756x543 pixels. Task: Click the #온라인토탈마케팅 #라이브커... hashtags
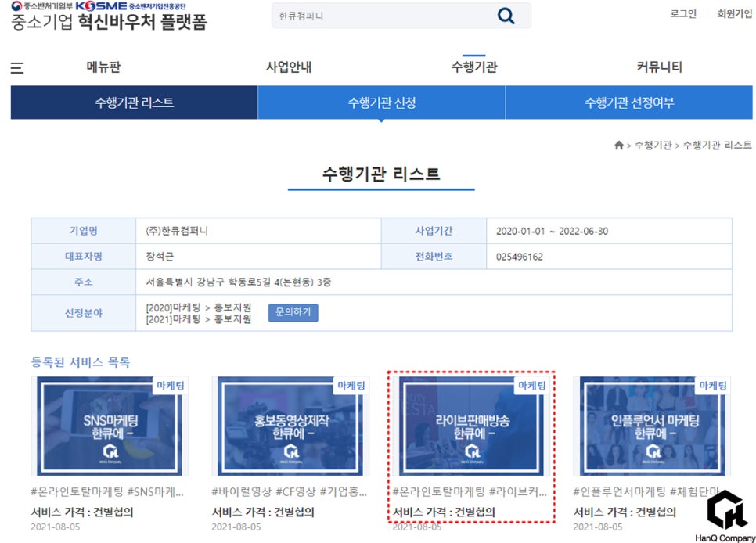(470, 492)
